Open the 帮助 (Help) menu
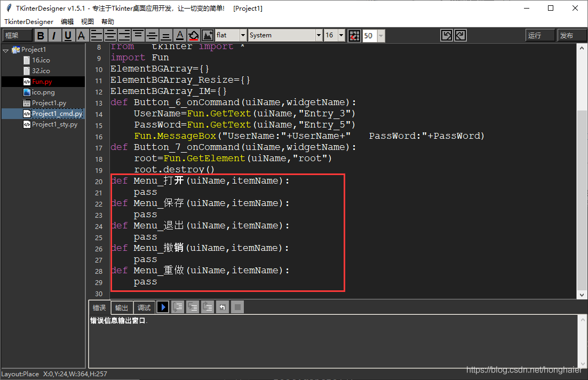Viewport: 588px width, 380px height. 108,21
